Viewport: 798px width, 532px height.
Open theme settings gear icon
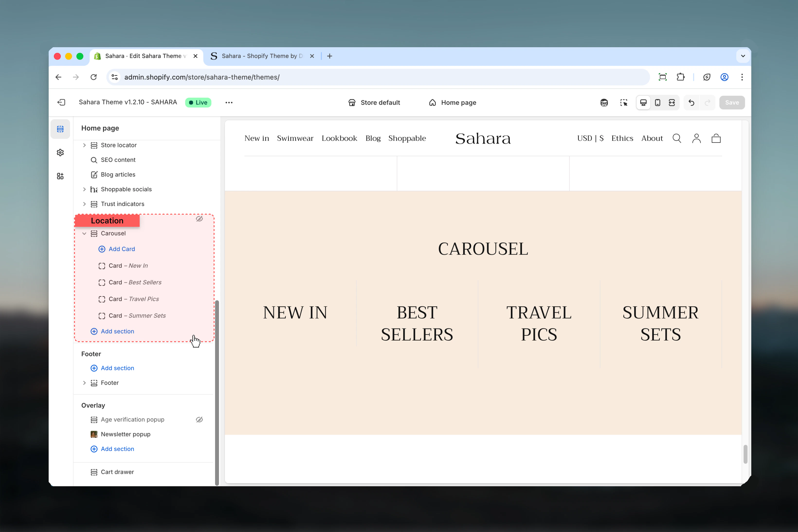60,153
